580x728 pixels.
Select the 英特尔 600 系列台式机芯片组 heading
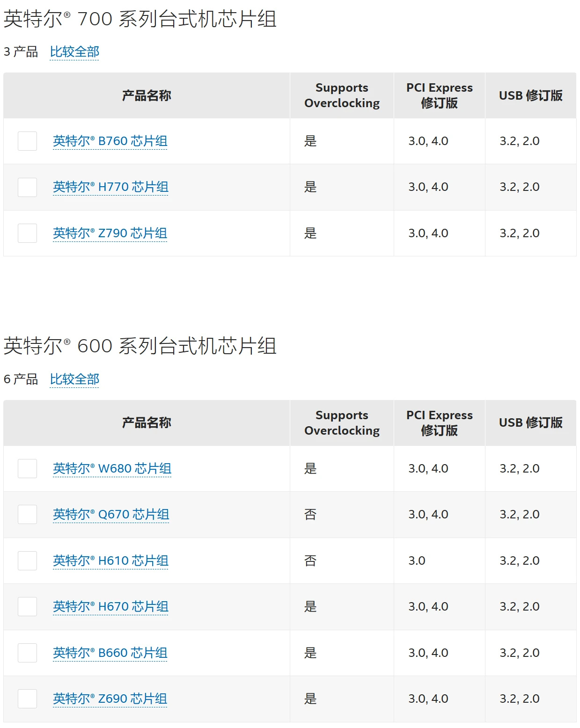(x=140, y=346)
